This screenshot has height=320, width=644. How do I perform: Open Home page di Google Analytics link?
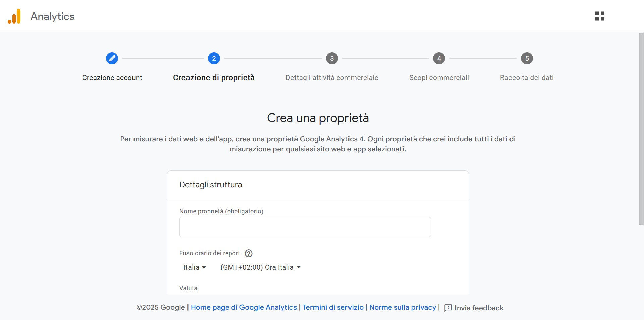pos(244,307)
